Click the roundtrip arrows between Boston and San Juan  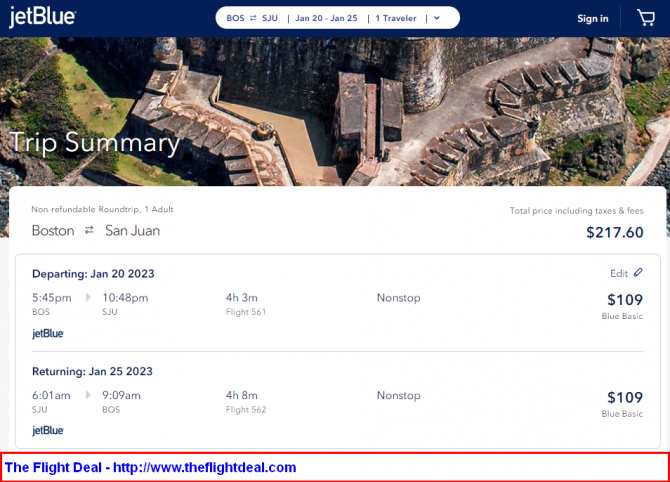point(89,230)
